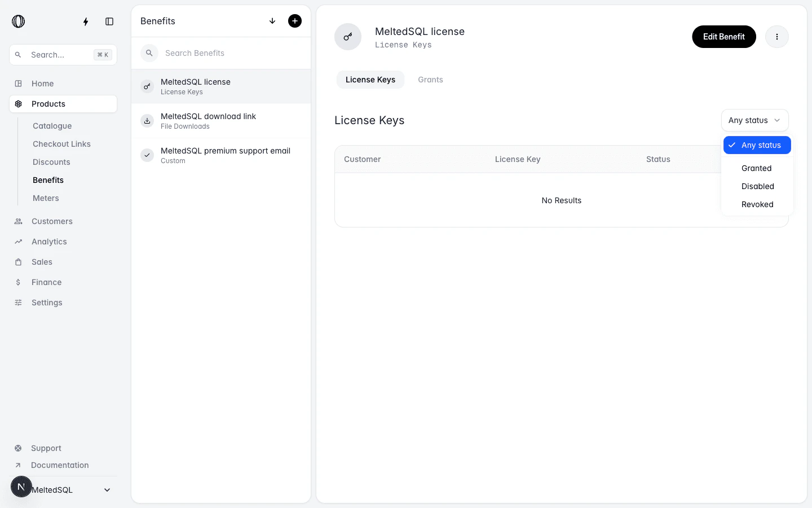Open Support label in sidebar

pos(46,448)
